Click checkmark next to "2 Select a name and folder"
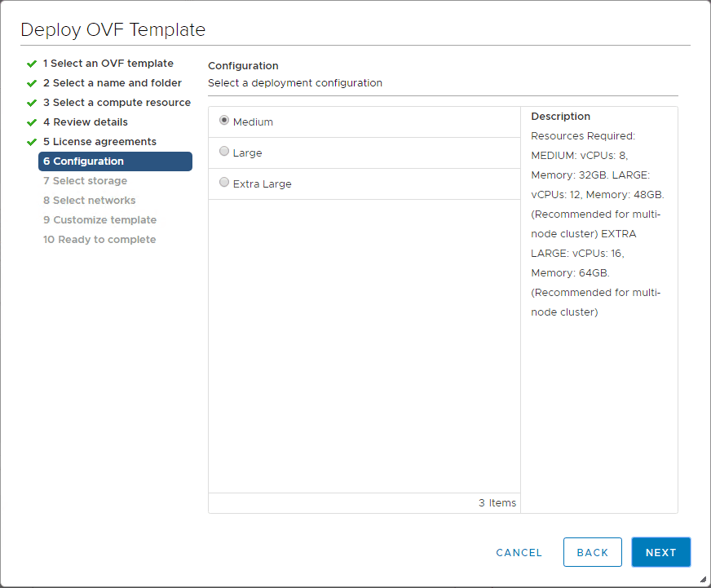The image size is (711, 588). pyautogui.click(x=32, y=82)
